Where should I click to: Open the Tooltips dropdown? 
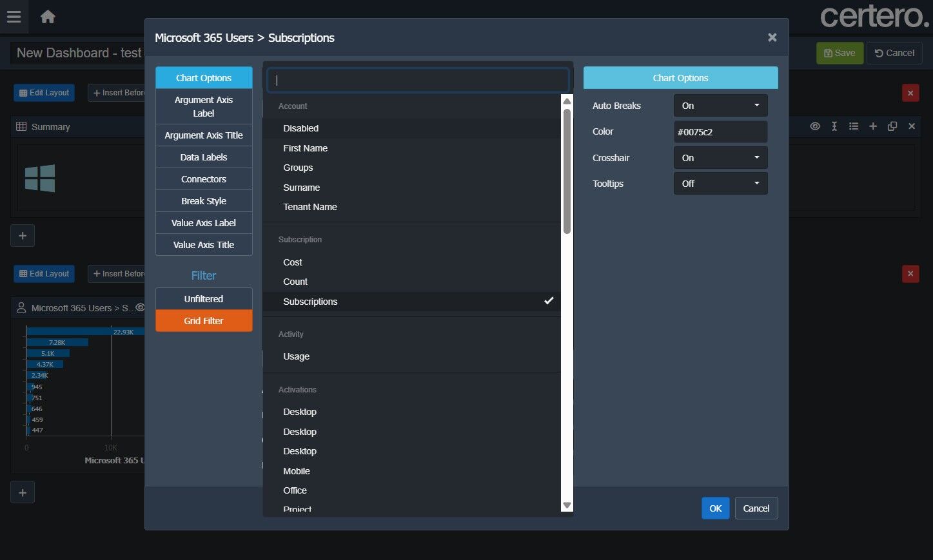(720, 184)
